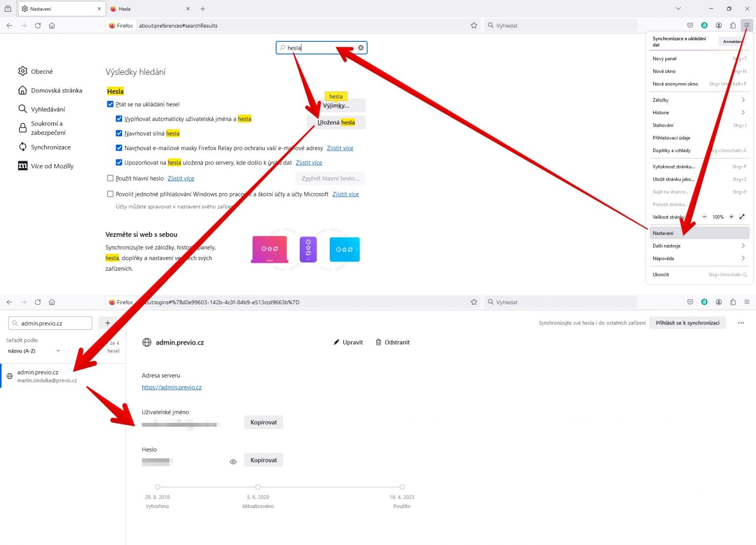Reveal the saved password with the eye icon
The image size is (756, 545).
(233, 461)
